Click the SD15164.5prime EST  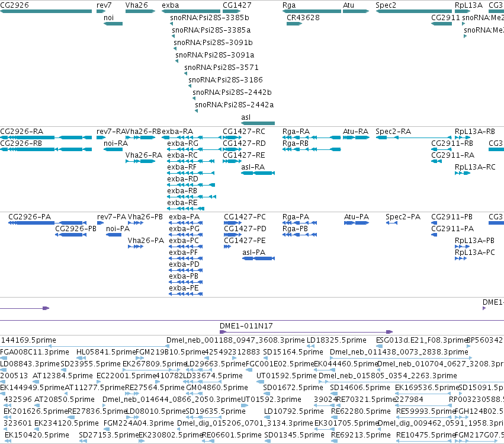pos(265,358)
